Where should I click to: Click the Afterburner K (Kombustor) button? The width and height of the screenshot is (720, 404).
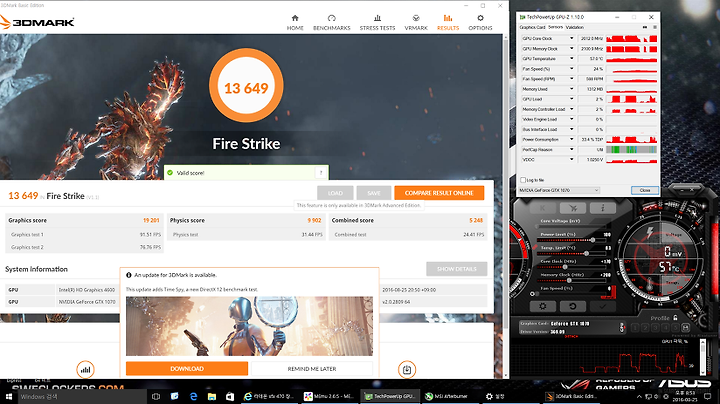pyautogui.click(x=543, y=208)
